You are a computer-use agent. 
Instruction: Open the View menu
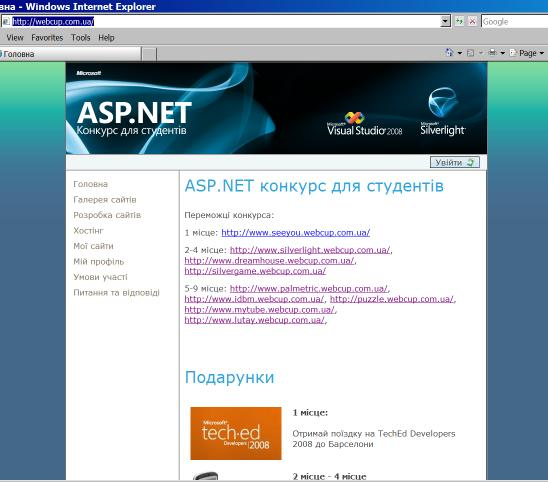15,38
